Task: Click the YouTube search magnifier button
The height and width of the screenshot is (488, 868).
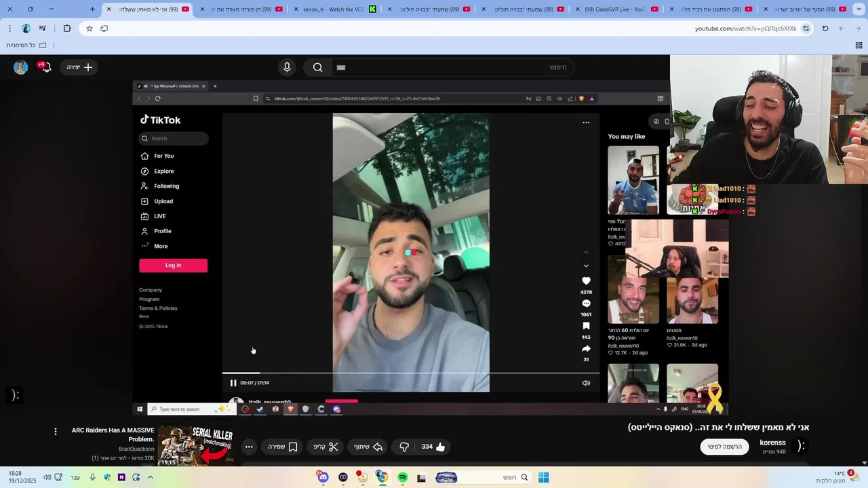Action: pos(317,67)
